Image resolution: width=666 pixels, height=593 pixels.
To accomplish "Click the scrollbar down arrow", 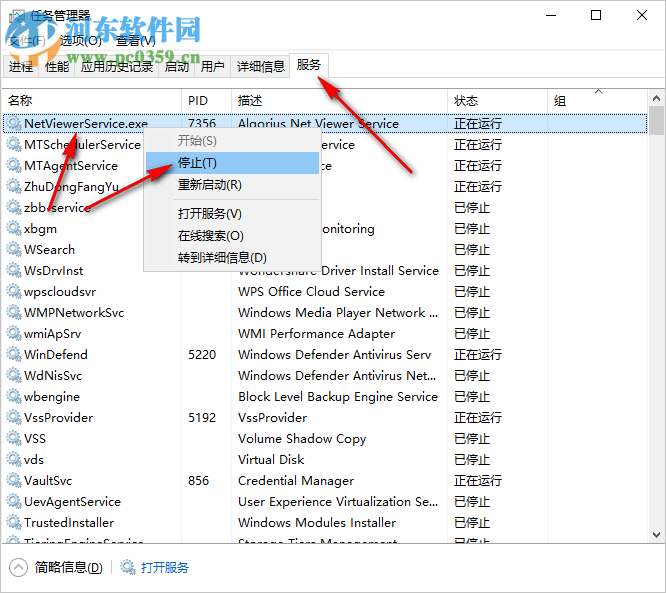I will click(656, 535).
